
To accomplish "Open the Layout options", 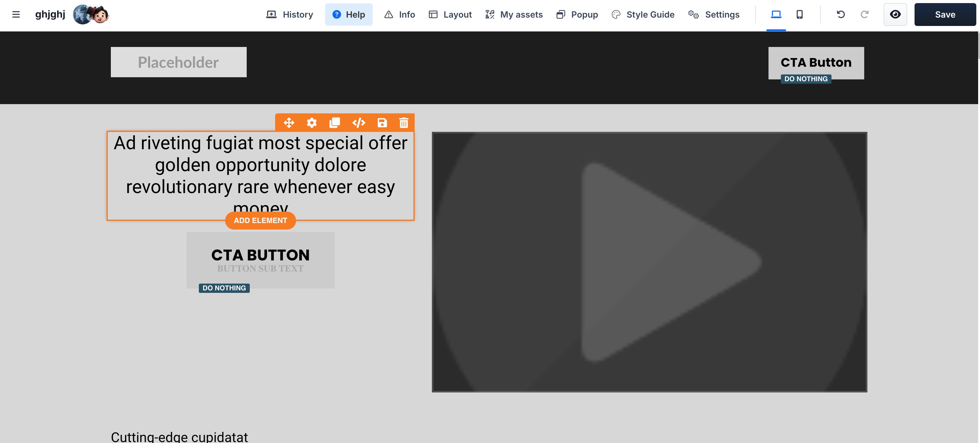I will [450, 15].
